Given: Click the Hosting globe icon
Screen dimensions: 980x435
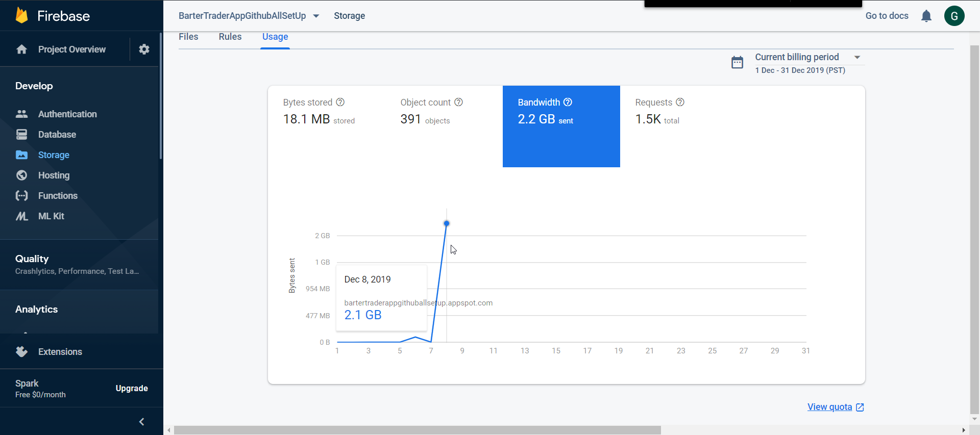Looking at the screenshot, I should click(x=21, y=175).
